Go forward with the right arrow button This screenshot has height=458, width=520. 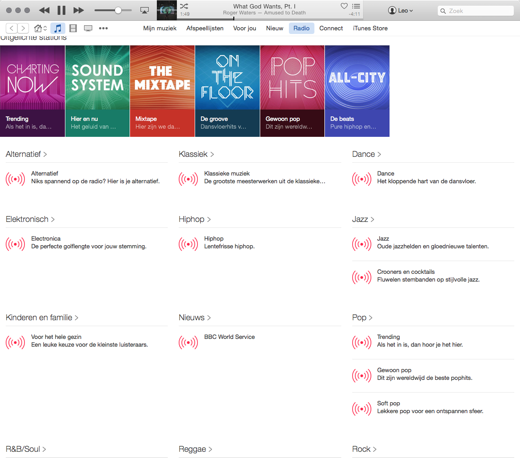23,28
